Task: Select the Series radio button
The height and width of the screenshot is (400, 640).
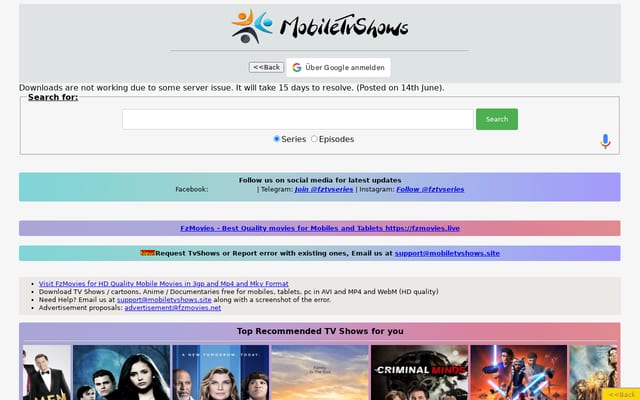Action: (276, 139)
